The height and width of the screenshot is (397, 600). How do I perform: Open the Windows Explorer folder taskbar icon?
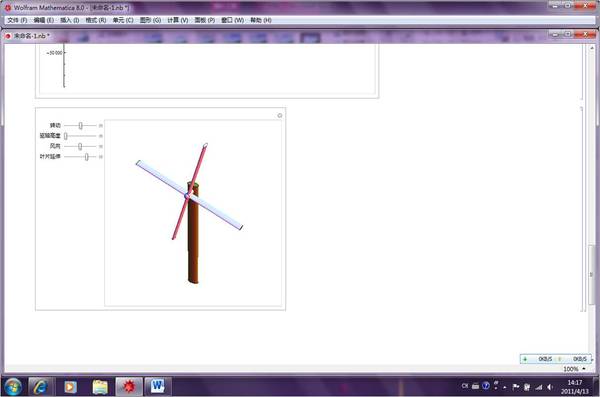100,387
